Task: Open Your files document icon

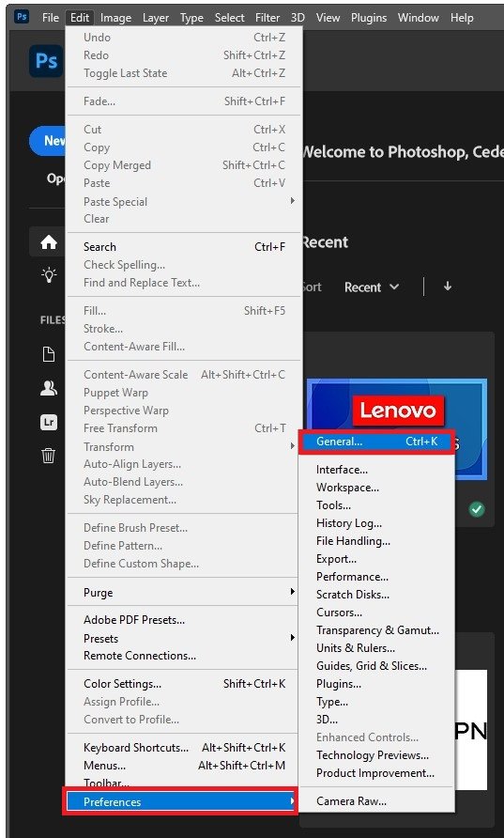Action: click(x=49, y=354)
